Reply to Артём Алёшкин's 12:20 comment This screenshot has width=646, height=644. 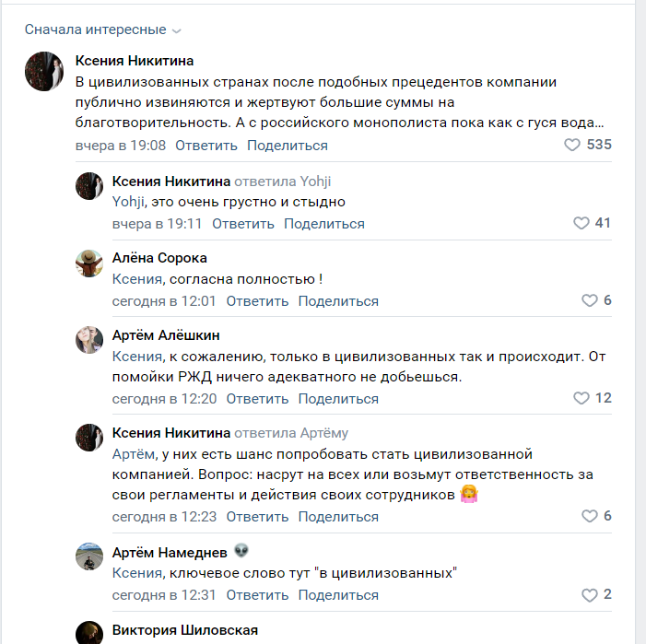(257, 399)
